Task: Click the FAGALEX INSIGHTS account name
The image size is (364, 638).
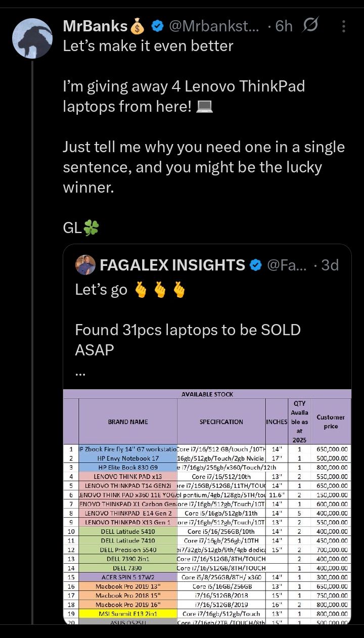Action: pyautogui.click(x=172, y=265)
